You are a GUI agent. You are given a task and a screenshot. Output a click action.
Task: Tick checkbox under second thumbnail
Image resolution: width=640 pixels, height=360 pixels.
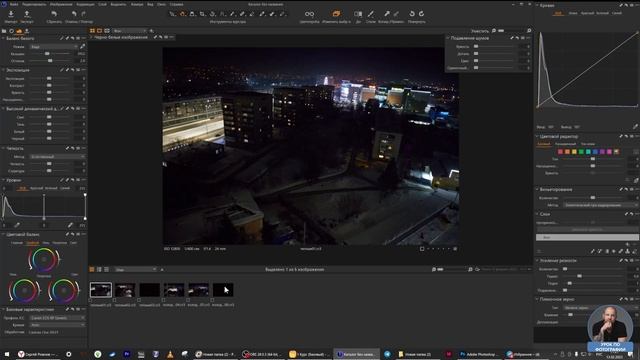click(x=115, y=300)
